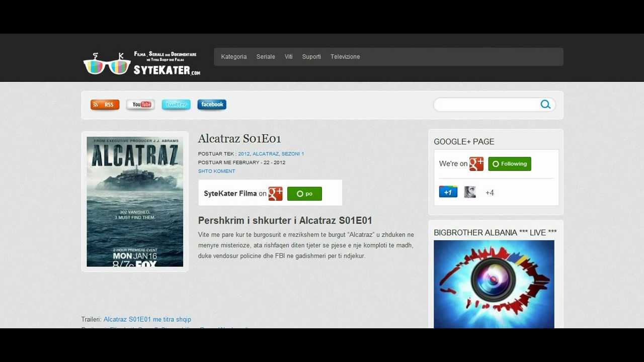The width and height of the screenshot is (644, 362).
Task: Click the Google+ icon beside SyteKater Filma
Action: click(275, 194)
